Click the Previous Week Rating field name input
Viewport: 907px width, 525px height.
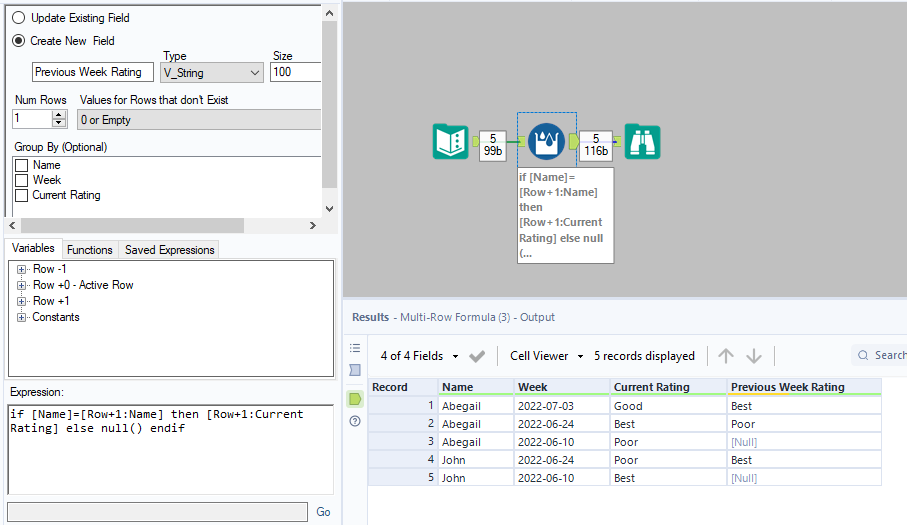point(93,72)
